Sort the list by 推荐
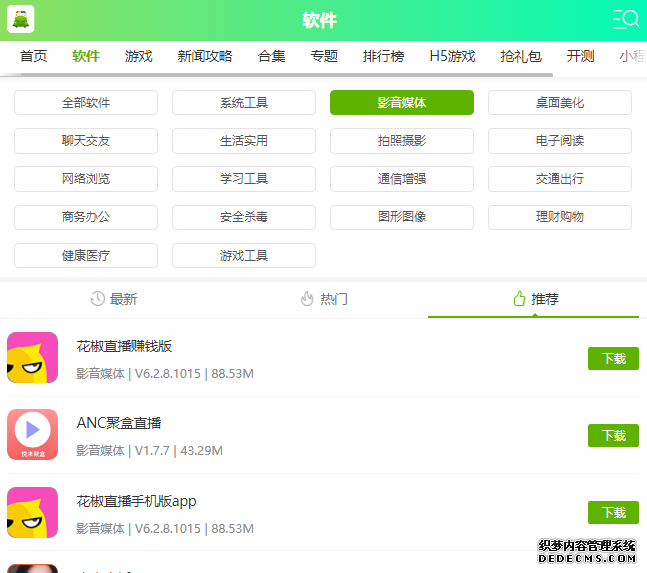Image resolution: width=647 pixels, height=573 pixels. 534,299
